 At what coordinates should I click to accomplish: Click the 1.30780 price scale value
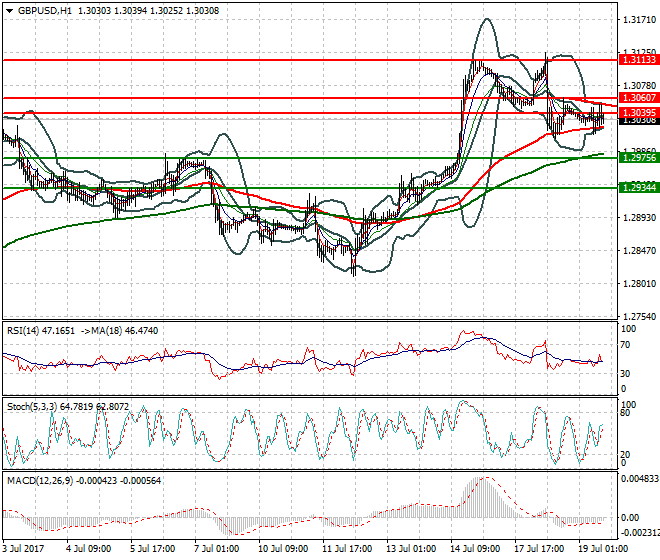(639, 86)
